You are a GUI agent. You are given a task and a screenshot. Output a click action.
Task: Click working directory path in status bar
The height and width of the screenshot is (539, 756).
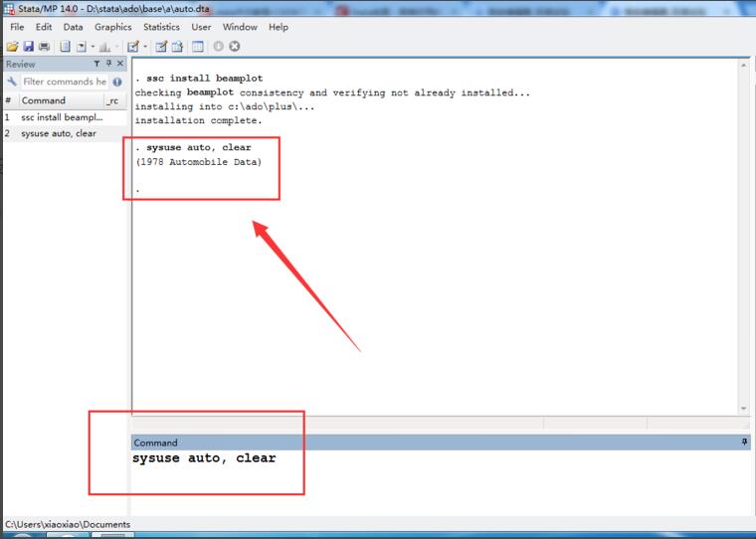coord(68,524)
